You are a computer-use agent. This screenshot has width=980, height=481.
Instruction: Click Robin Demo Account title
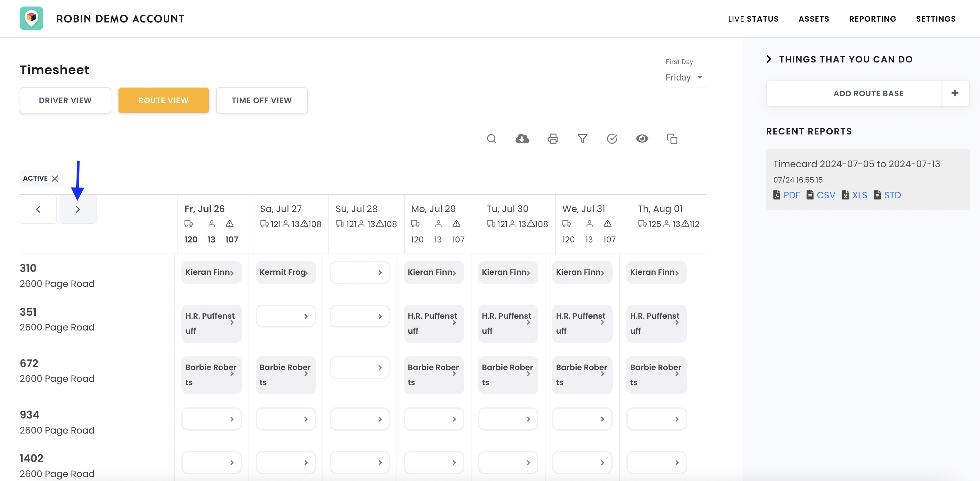120,19
